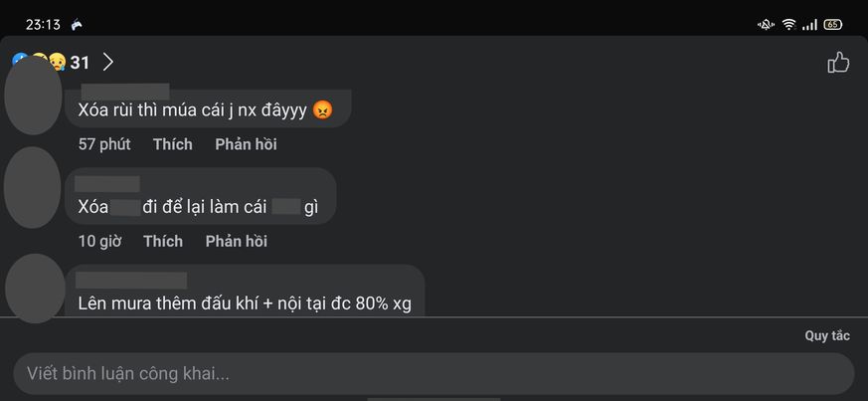Open avatar beside the Lên mura comment
Viewport: 868px width, 401px height.
[x=33, y=288]
